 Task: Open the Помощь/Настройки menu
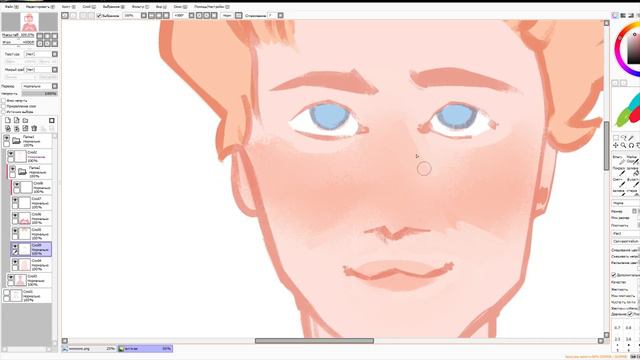[x=211, y=7]
